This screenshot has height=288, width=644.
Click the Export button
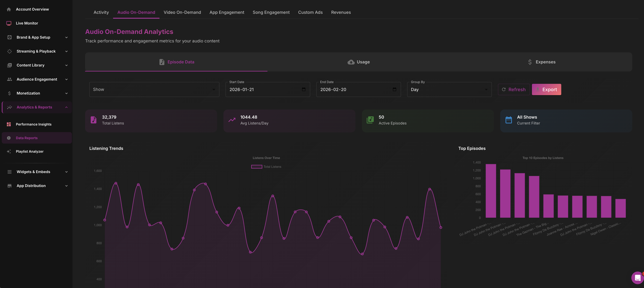tap(546, 89)
